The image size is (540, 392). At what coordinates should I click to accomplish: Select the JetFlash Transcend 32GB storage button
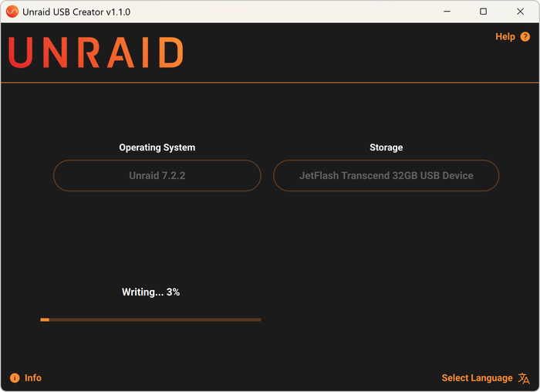coord(386,176)
